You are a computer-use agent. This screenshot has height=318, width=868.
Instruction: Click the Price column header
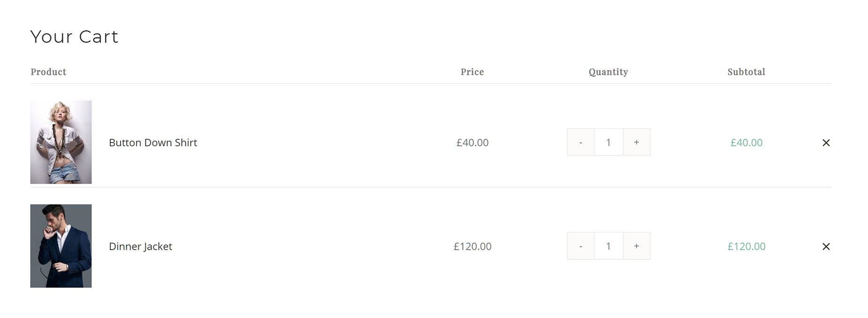[472, 72]
